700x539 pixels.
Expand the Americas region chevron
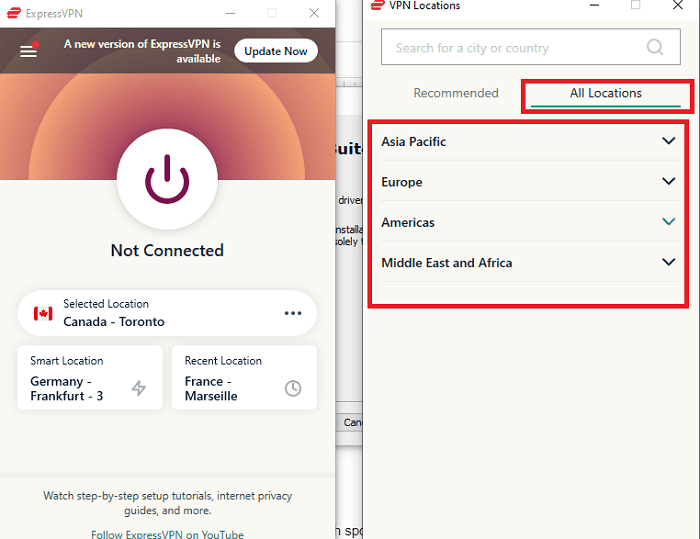point(669,222)
